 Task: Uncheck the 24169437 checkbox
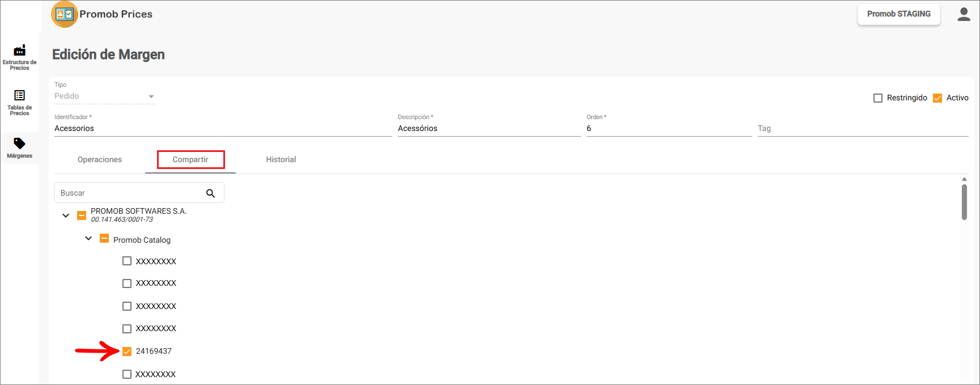point(127,352)
